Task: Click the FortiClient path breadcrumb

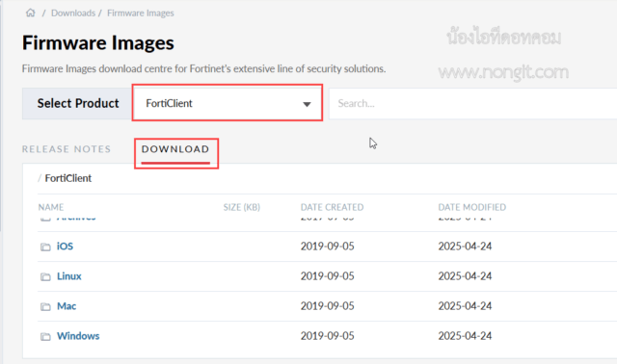Action: [x=68, y=178]
